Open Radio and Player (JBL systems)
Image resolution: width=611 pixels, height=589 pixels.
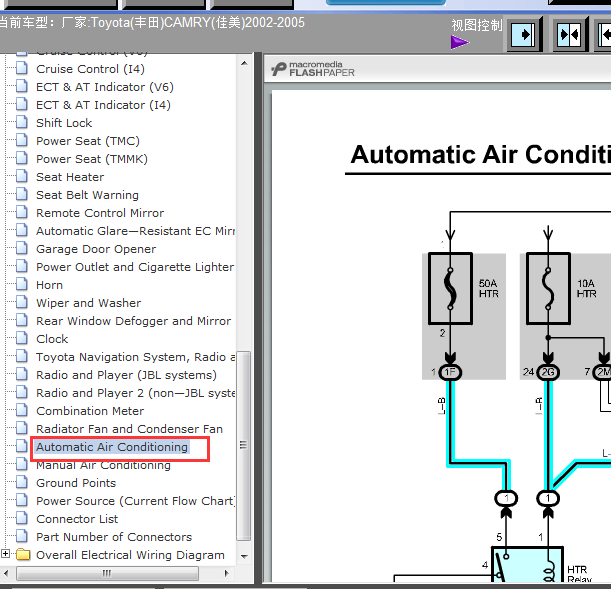[x=126, y=375]
